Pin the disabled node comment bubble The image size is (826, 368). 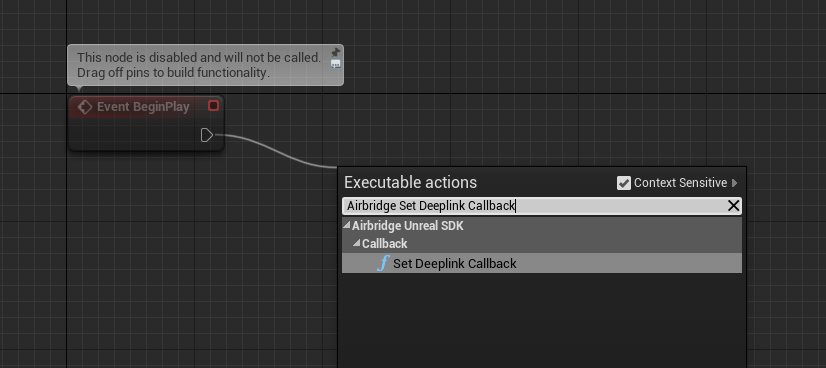click(336, 52)
